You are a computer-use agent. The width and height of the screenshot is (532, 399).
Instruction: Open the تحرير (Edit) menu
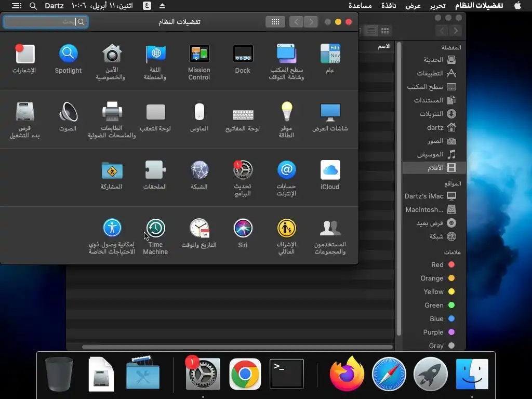pyautogui.click(x=437, y=6)
